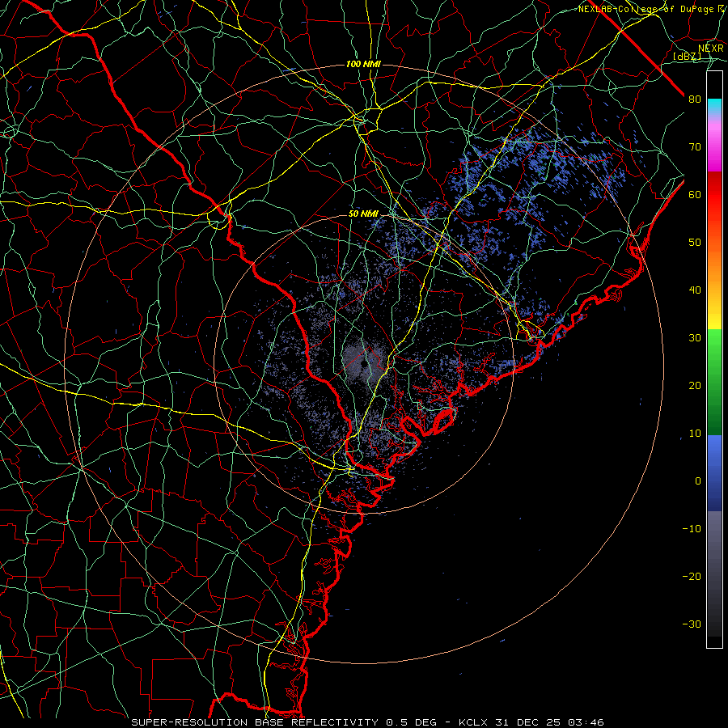Viewport: 728px width, 728px height.
Task: Click the 10 dBZ scale value
Action: 695,434
